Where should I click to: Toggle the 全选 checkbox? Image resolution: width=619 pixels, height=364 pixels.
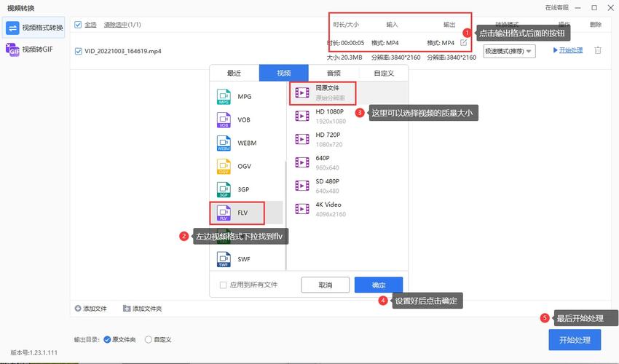click(78, 25)
